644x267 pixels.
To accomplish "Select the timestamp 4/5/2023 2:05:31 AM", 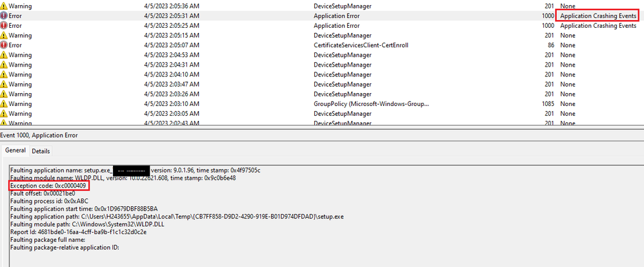I will tap(172, 16).
